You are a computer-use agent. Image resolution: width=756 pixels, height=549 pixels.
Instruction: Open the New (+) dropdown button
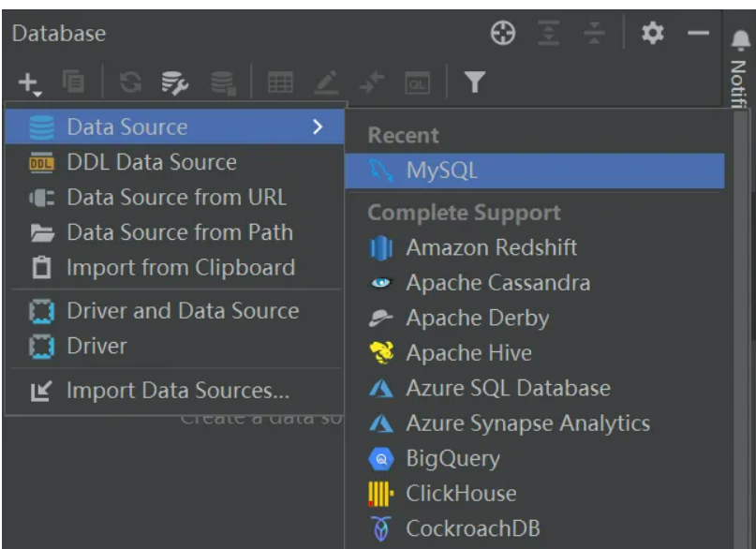pyautogui.click(x=30, y=82)
